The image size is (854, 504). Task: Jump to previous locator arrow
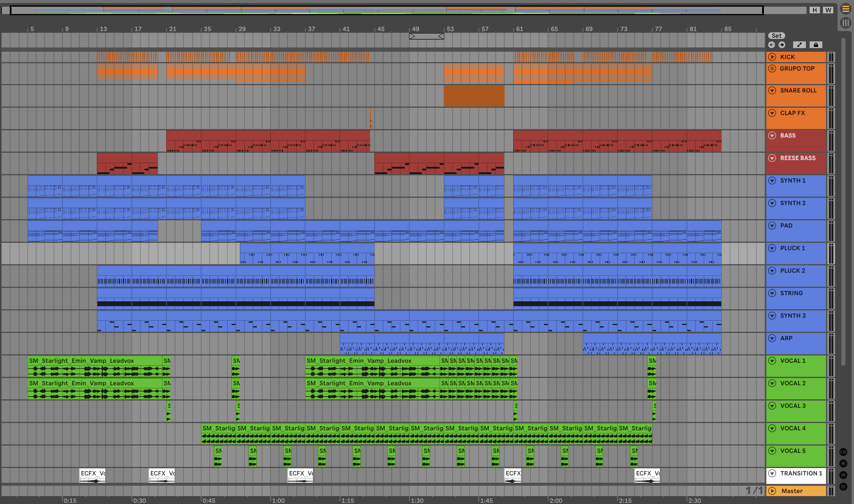772,45
